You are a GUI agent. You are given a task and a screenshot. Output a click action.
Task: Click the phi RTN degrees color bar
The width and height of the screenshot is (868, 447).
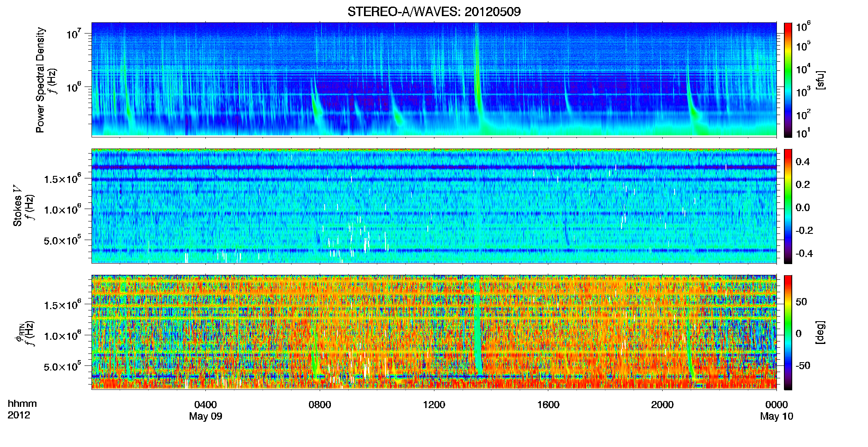[788, 332]
